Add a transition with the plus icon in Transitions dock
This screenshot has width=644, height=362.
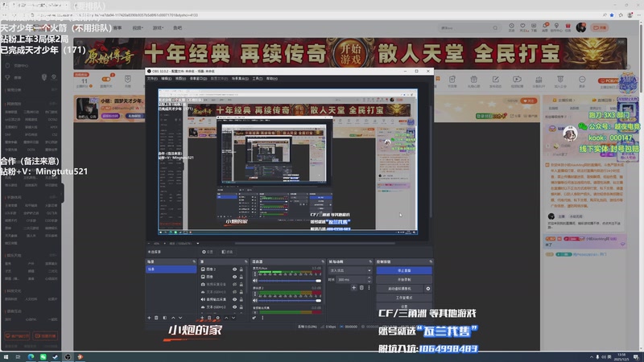pyautogui.click(x=353, y=288)
